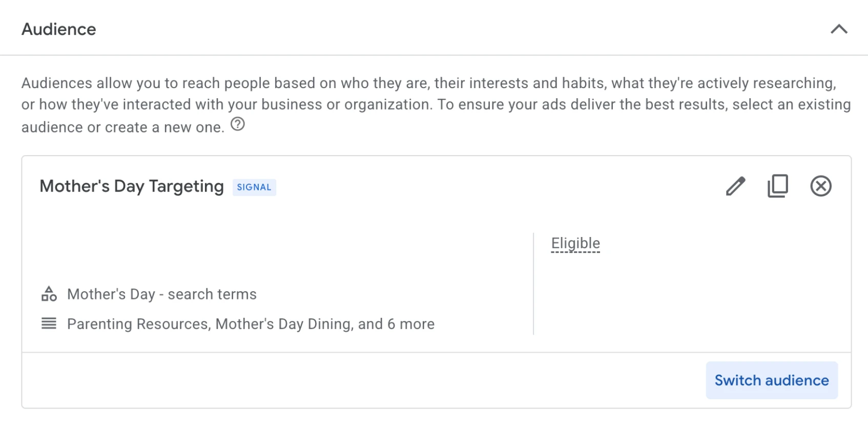Collapse the Audience section using the chevron
The width and height of the screenshot is (868, 431).
click(x=839, y=29)
